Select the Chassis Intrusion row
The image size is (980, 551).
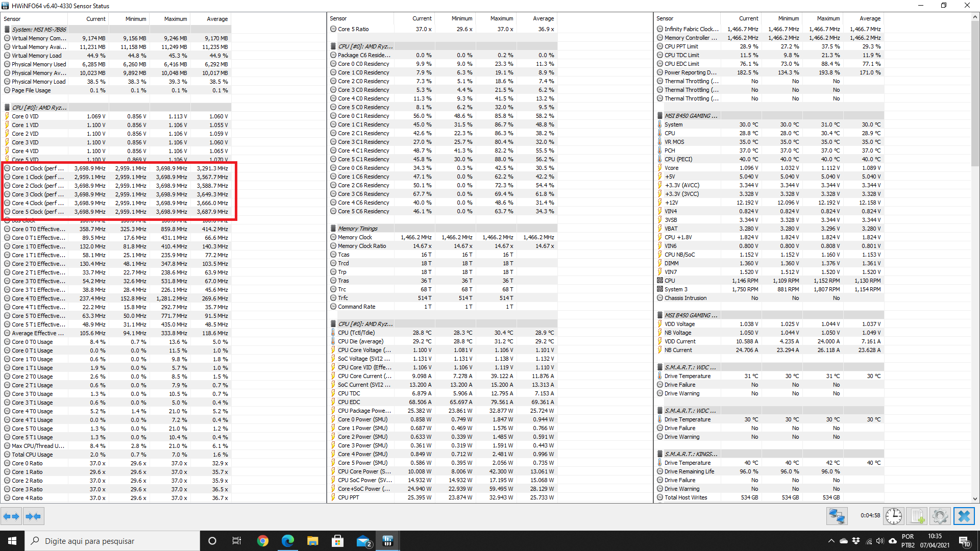click(x=769, y=298)
